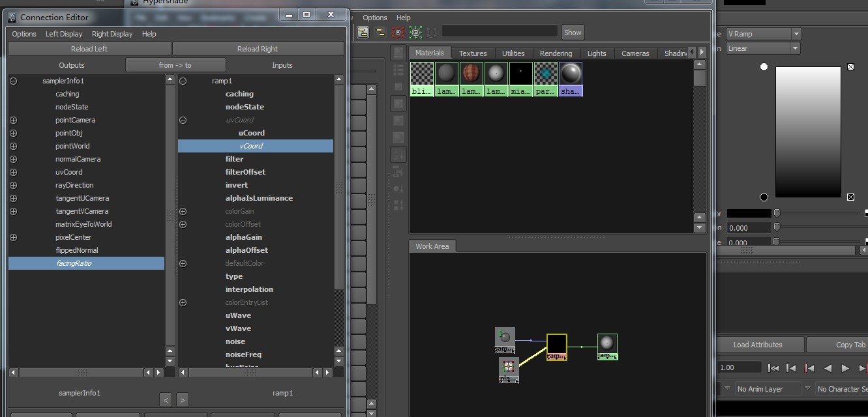Expand the colorGain attribute
The width and height of the screenshot is (868, 417).
183,211
